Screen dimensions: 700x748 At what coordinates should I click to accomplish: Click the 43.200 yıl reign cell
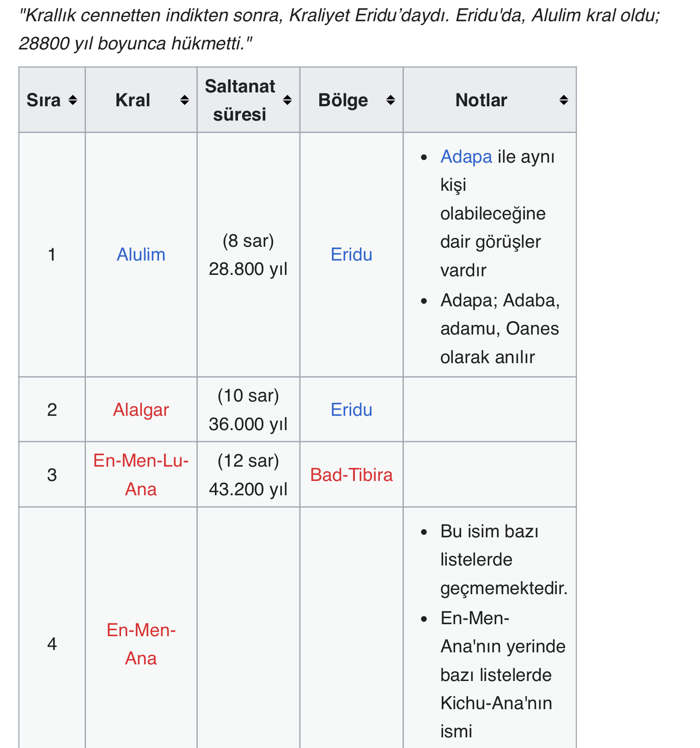(x=248, y=489)
